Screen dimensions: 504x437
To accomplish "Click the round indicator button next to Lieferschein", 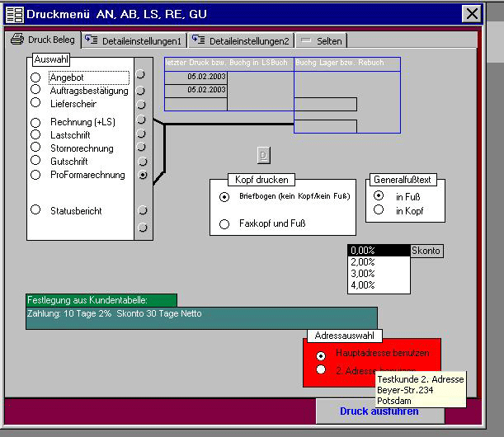I will pos(142,105).
